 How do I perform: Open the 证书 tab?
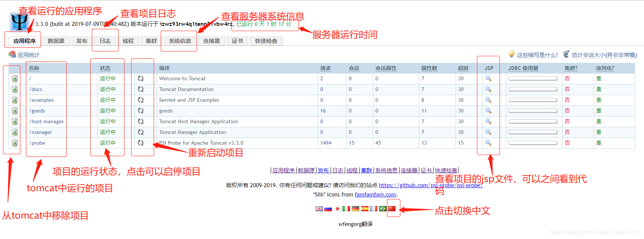tap(237, 41)
